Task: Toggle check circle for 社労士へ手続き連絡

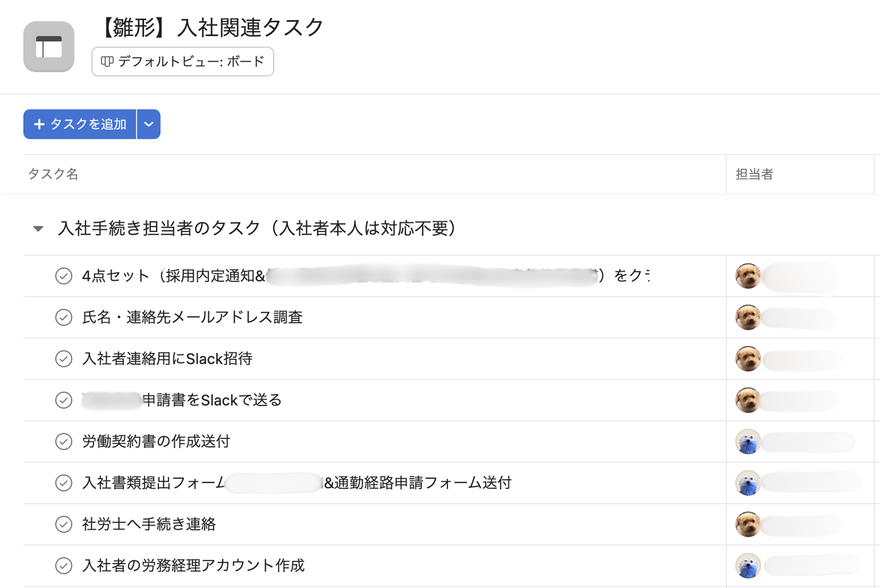Action: [x=64, y=524]
